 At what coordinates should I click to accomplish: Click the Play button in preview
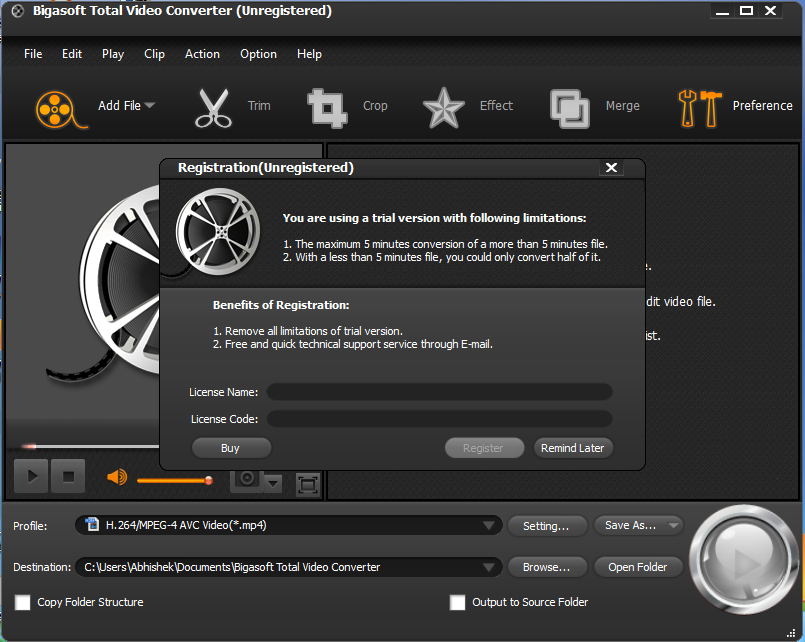tap(31, 476)
